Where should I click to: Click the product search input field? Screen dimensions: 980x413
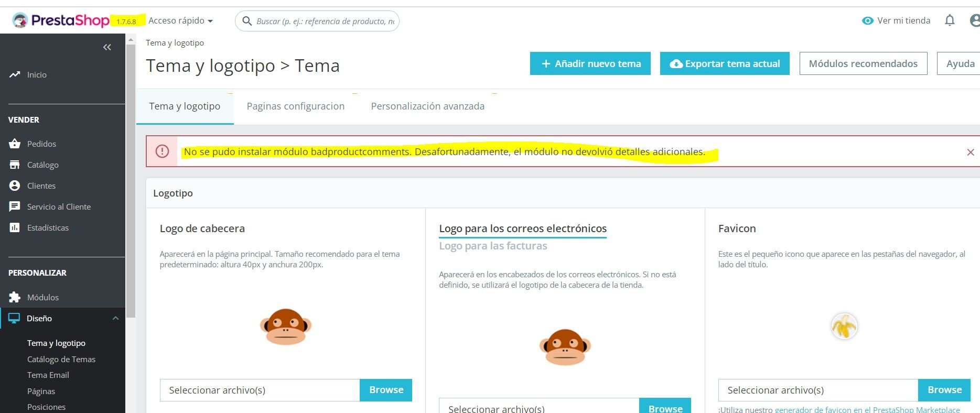[x=317, y=21]
